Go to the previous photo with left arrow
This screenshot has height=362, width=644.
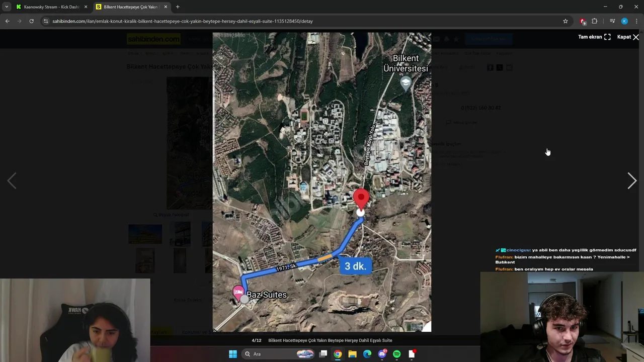point(12,181)
